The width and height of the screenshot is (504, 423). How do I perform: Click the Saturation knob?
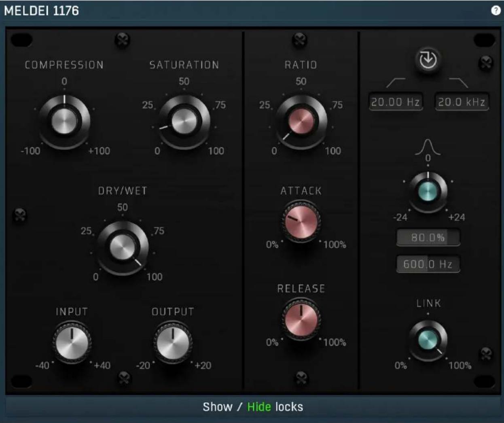[184, 121]
